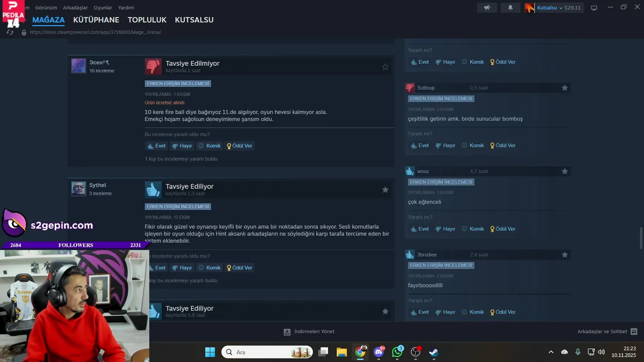The width and height of the screenshot is (644, 362).
Task: Open the MAĞAZA tab
Action: click(48, 20)
